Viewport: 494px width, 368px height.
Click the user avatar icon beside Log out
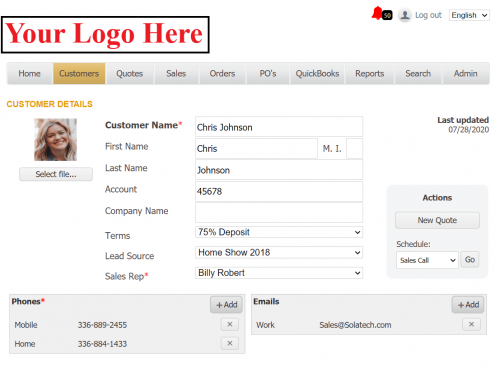click(405, 15)
